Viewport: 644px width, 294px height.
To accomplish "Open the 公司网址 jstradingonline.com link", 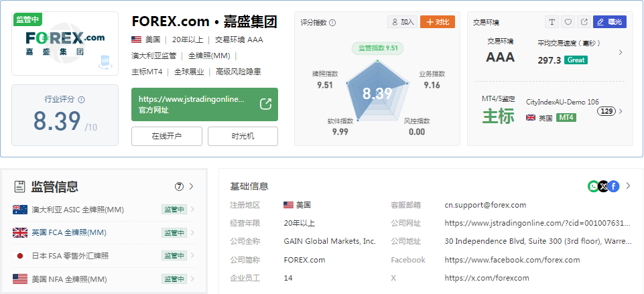I will click(x=537, y=223).
